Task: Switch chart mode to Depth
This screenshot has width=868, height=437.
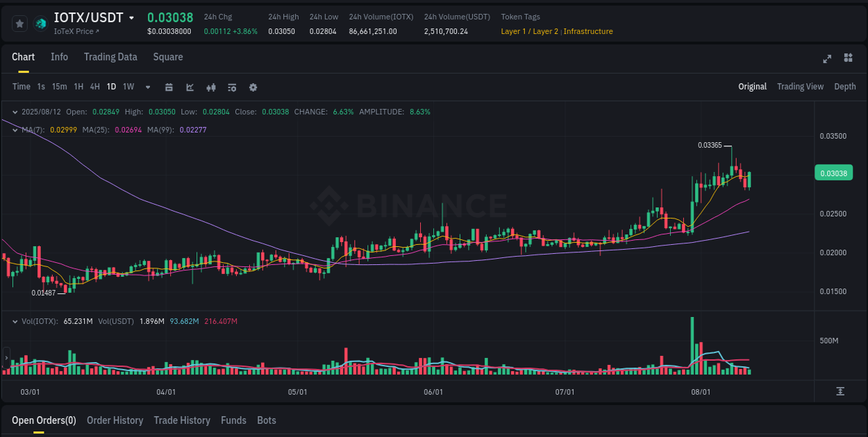Action: pos(844,87)
